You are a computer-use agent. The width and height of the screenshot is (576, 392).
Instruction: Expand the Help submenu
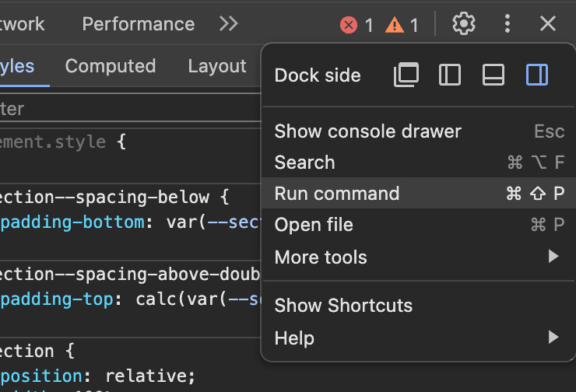pyautogui.click(x=419, y=338)
